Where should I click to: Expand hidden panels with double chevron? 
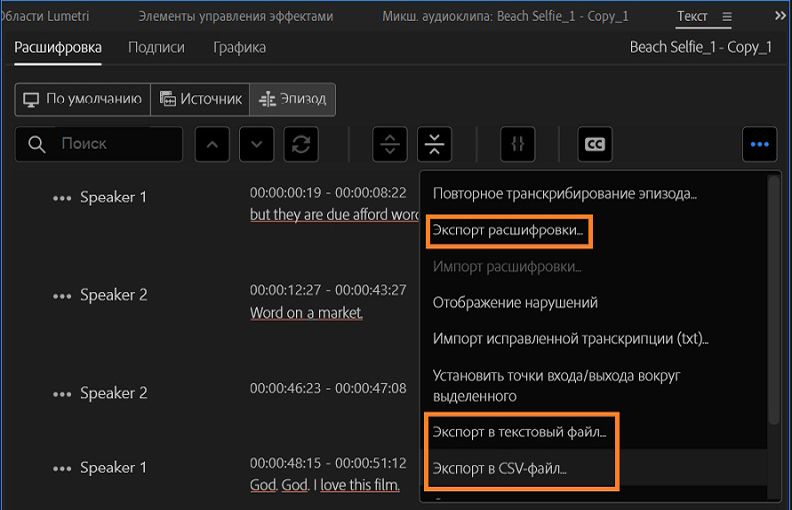tap(780, 16)
